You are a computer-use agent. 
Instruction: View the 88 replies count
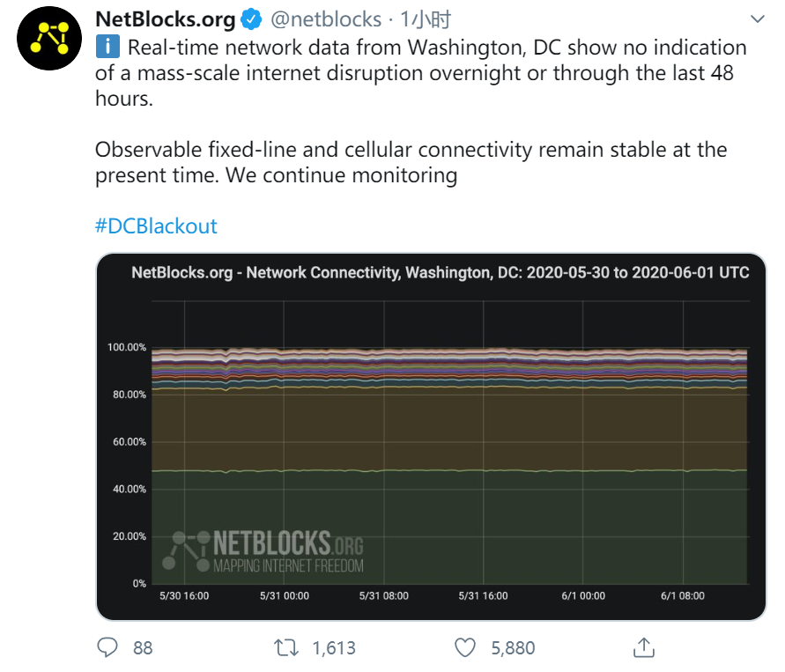click(x=143, y=648)
